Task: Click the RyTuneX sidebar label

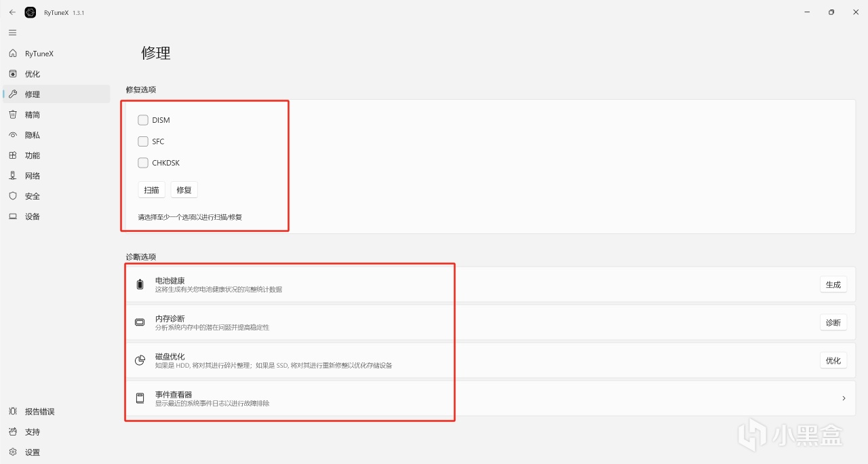Action: tap(39, 54)
